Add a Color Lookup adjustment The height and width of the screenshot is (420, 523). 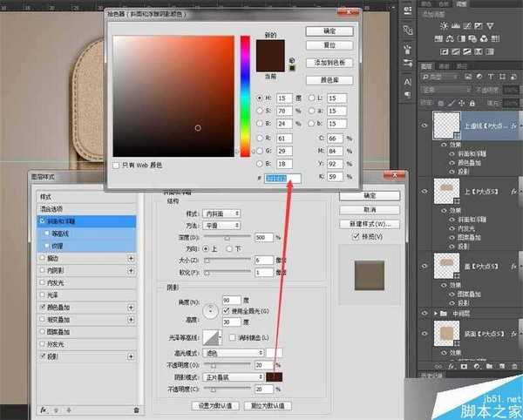tap(496, 38)
